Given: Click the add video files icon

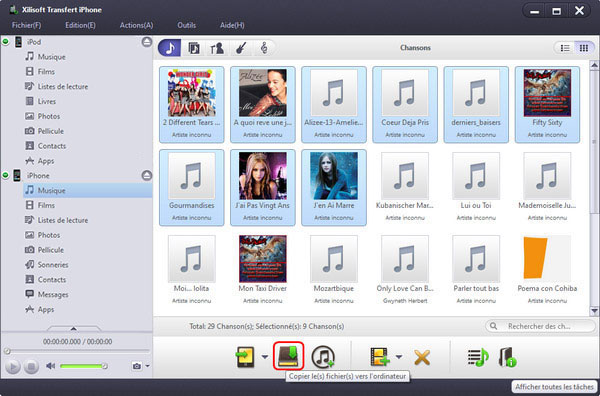Looking at the screenshot, I should 380,357.
